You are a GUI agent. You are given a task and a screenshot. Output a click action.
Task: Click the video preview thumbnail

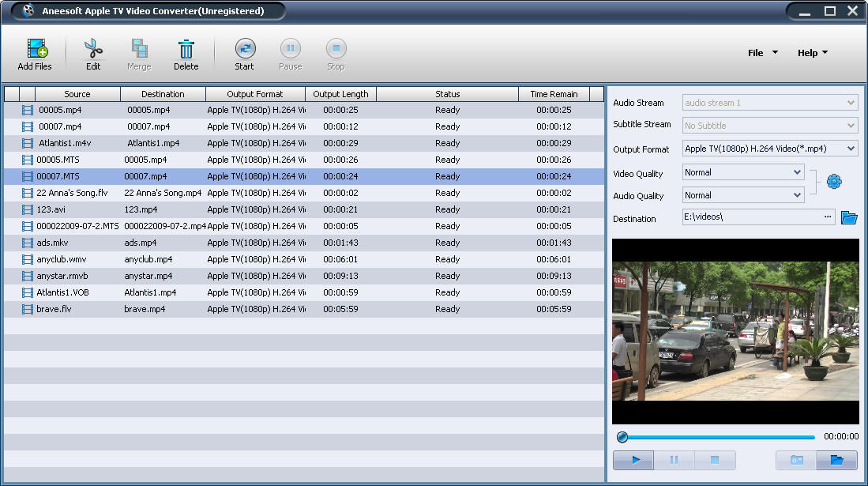tap(735, 331)
